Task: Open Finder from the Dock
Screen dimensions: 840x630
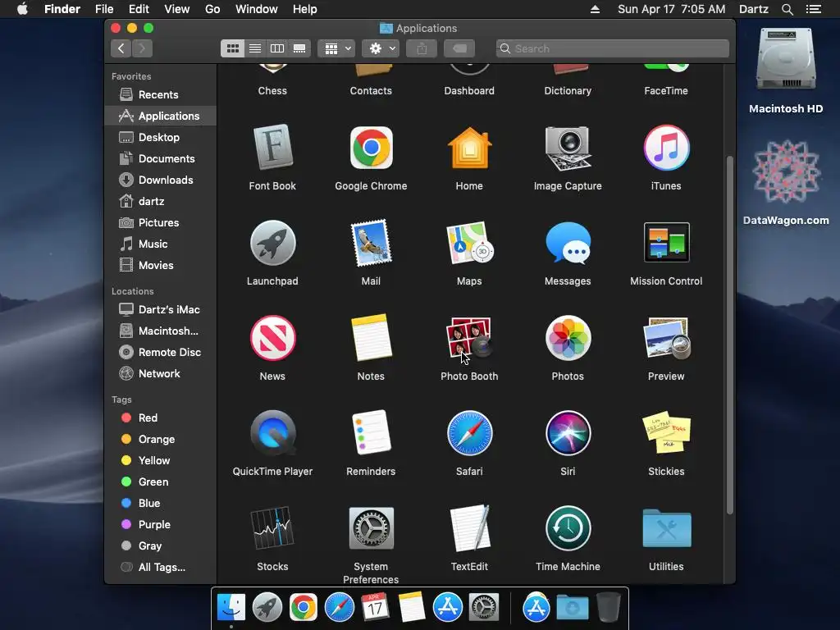Action: pos(231,608)
